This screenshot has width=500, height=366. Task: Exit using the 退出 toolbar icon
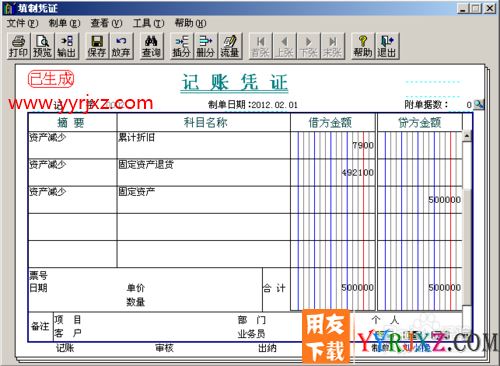pyautogui.click(x=387, y=46)
